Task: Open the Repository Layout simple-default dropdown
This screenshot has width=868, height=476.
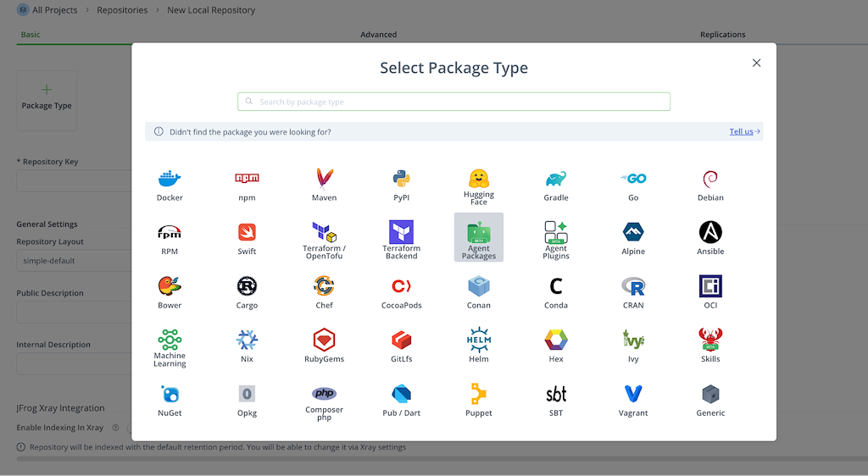Action: coord(75,260)
